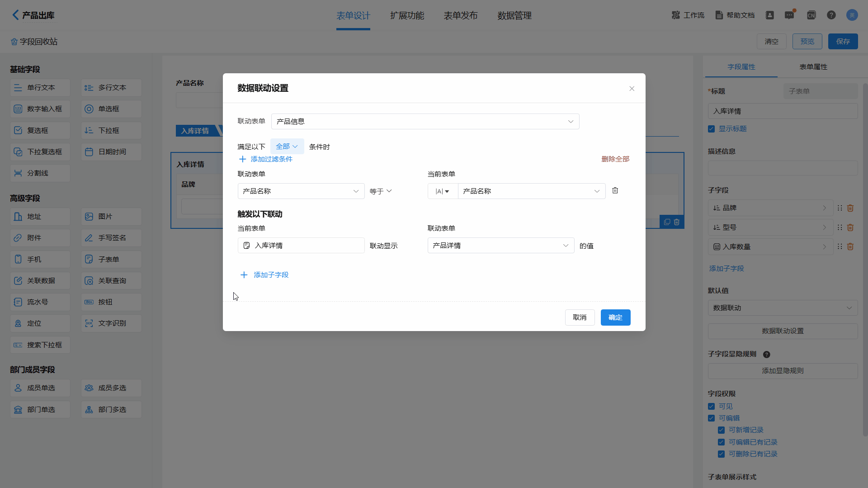Toggle 可新增记录 checkbox
The height and width of the screenshot is (488, 868).
(x=722, y=430)
